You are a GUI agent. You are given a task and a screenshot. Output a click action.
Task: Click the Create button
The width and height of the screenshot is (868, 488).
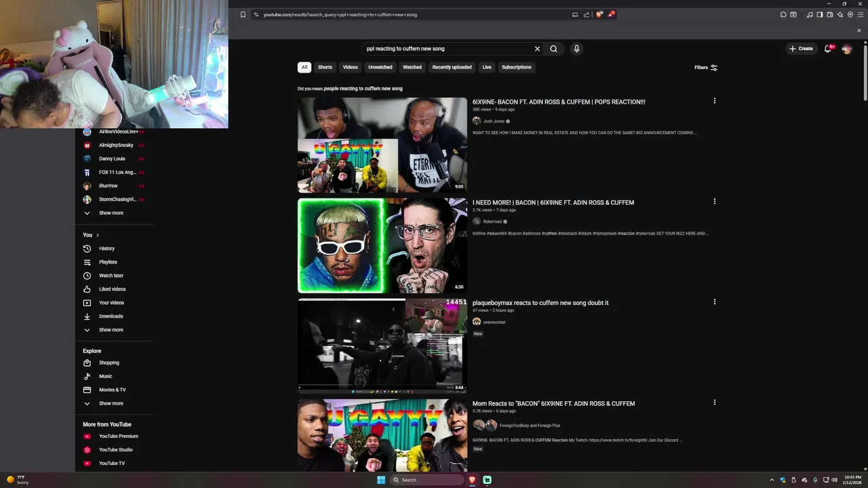[801, 49]
